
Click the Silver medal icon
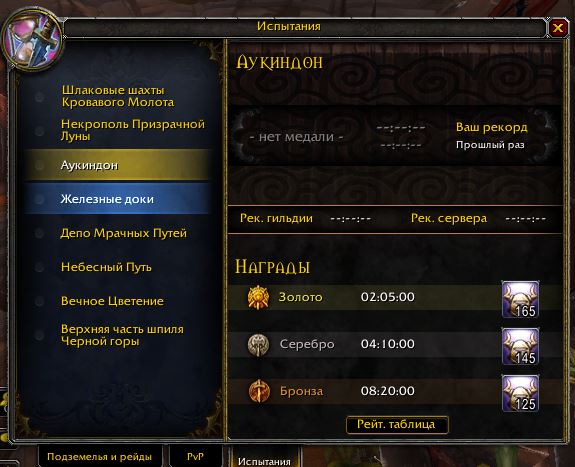[258, 344]
